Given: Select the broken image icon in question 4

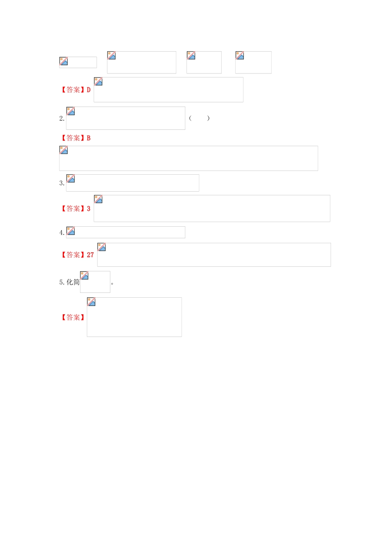Looking at the screenshot, I should [x=71, y=231].
